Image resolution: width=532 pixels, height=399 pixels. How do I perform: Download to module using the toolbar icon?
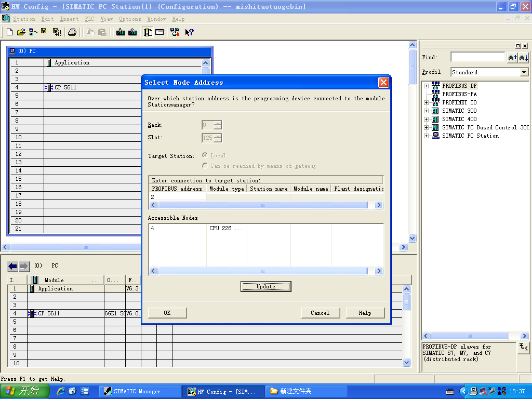121,32
